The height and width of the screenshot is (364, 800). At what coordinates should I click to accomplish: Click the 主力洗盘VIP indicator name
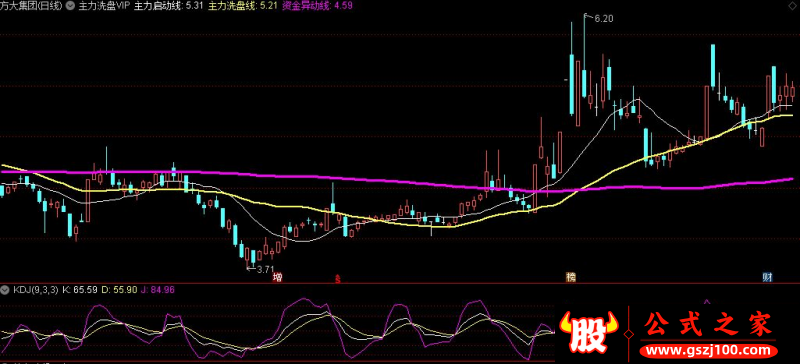[x=104, y=6]
